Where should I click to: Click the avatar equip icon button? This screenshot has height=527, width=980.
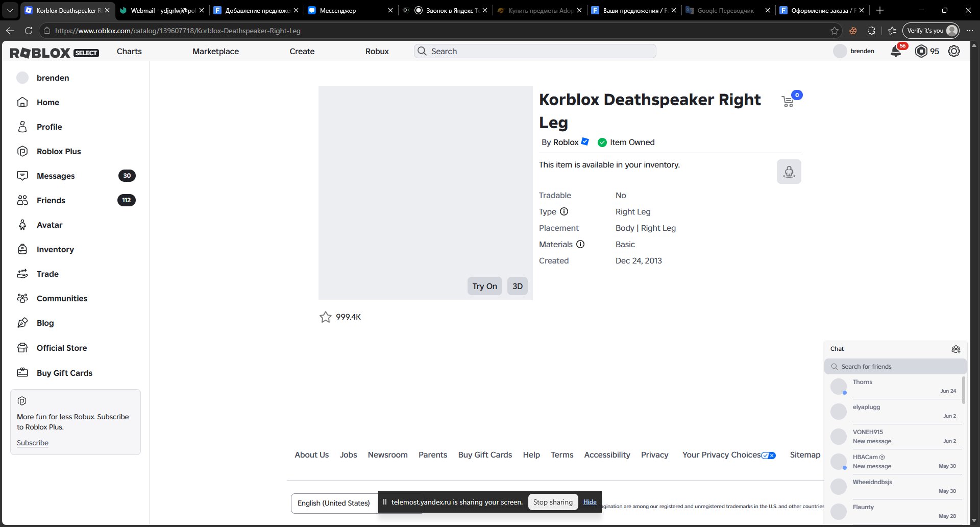(789, 172)
